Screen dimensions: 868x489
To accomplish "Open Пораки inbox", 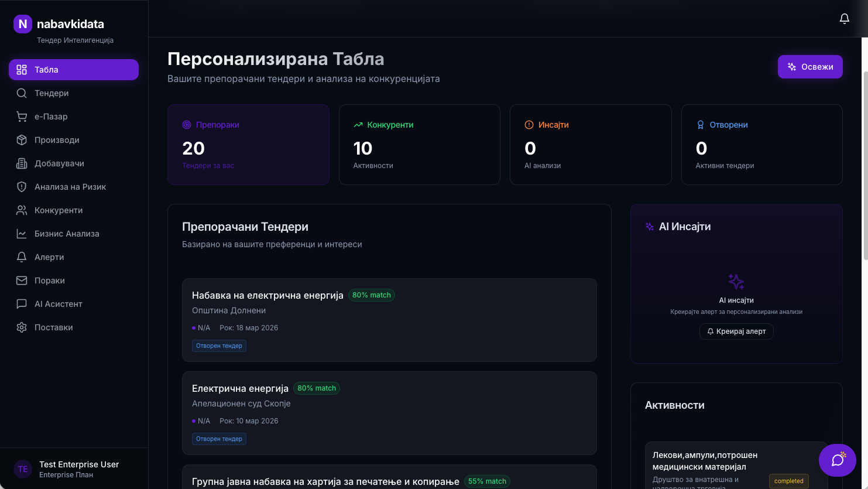I will (74, 281).
